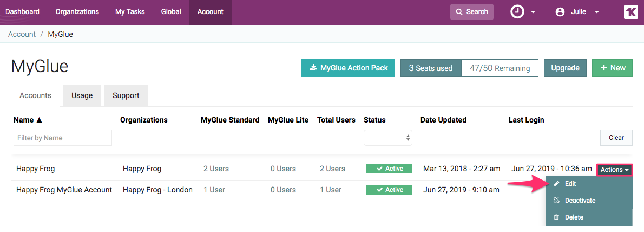Type in the Filter by Name field
644x232 pixels.
(x=63, y=138)
